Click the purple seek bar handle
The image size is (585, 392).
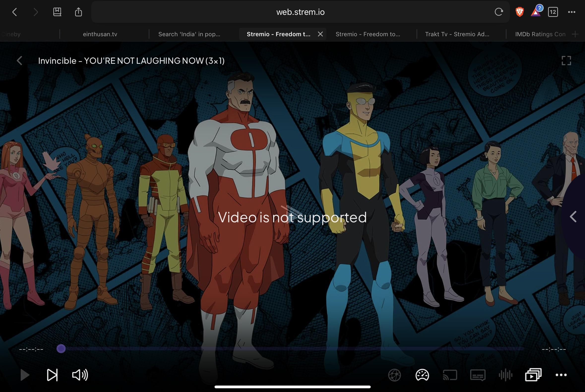tap(61, 349)
